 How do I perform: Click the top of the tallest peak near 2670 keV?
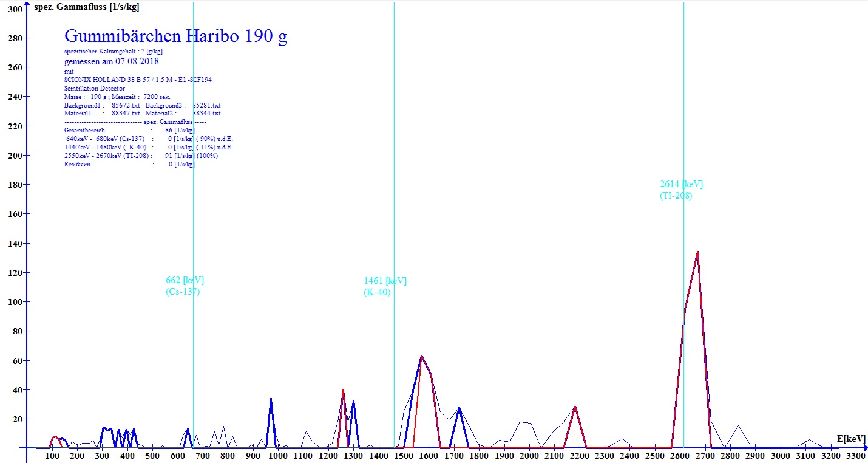698,252
